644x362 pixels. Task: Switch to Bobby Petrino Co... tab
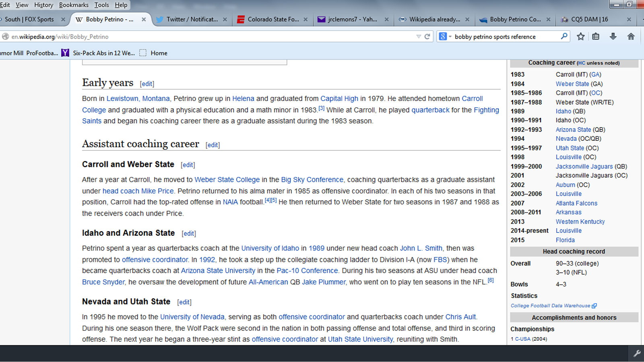pos(515,19)
